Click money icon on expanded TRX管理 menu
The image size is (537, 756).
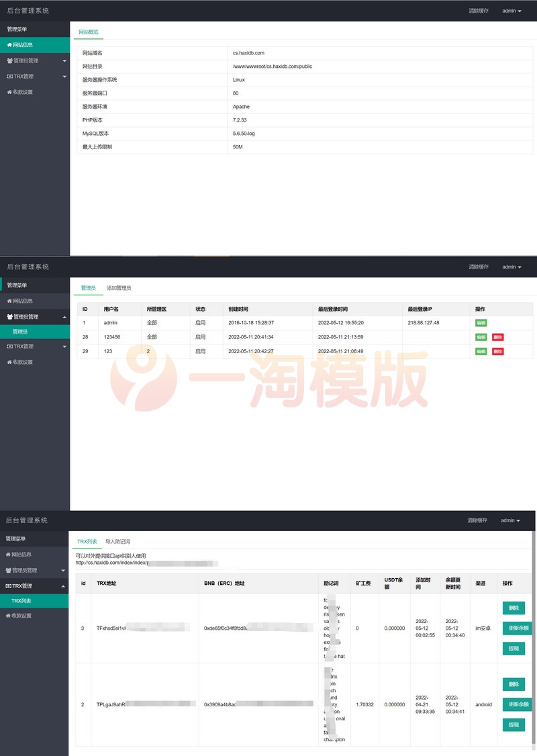coord(8,586)
